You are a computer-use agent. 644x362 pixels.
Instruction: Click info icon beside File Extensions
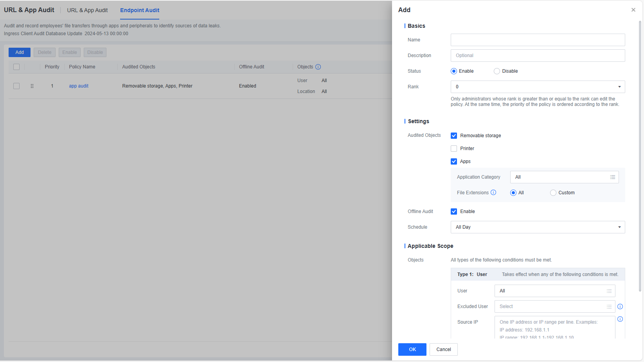[493, 192]
